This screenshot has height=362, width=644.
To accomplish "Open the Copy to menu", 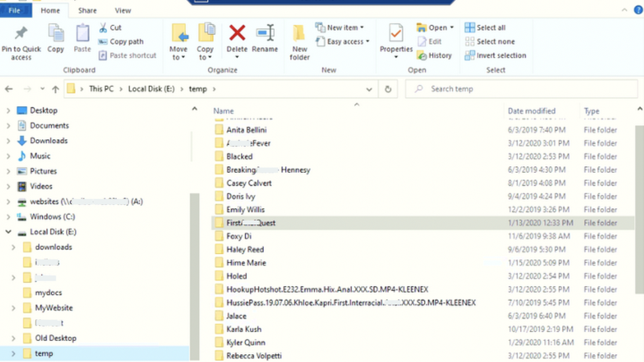I will [205, 42].
